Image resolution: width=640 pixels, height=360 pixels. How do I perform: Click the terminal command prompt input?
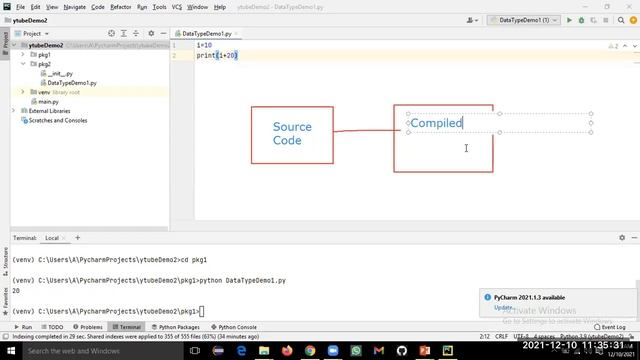pos(202,311)
